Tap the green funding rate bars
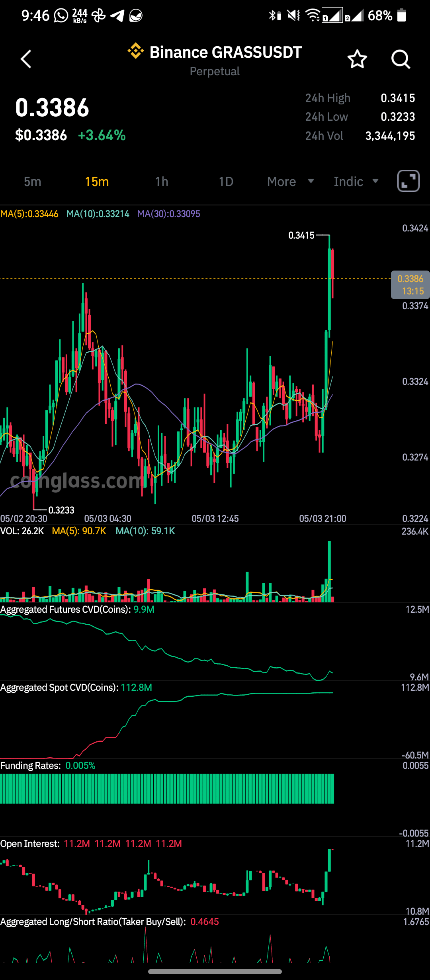 point(167,789)
